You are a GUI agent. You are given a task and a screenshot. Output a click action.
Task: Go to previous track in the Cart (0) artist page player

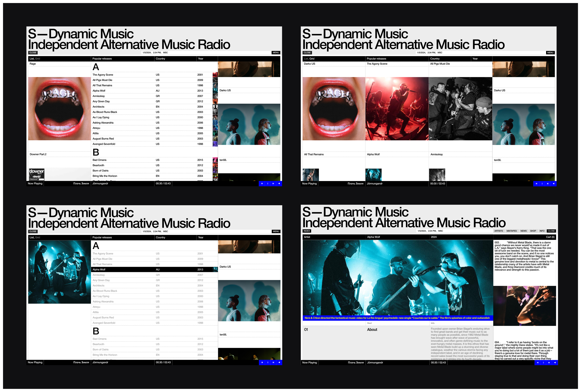click(x=538, y=362)
